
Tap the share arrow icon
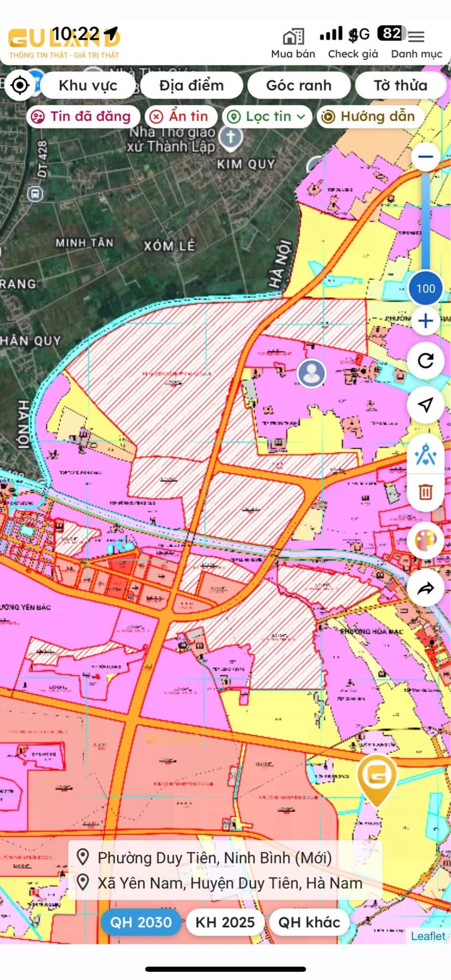pyautogui.click(x=425, y=588)
